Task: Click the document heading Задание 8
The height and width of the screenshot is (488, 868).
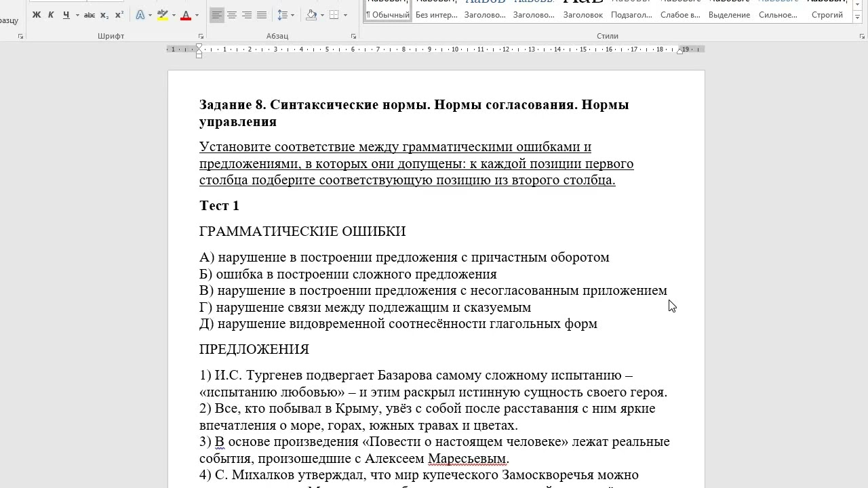Action: coord(414,113)
